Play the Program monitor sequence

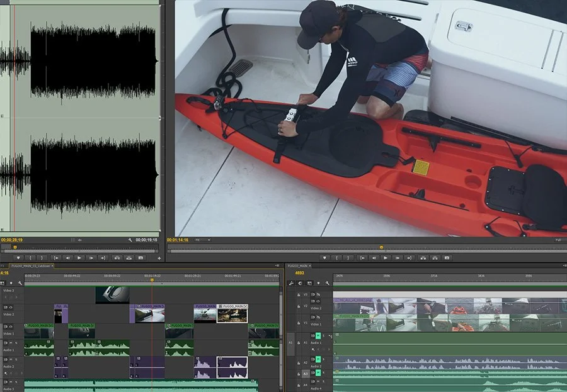pyautogui.click(x=386, y=258)
